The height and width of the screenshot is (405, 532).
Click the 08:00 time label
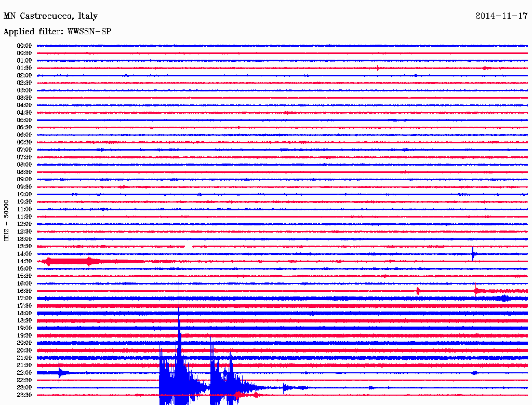pos(24,165)
